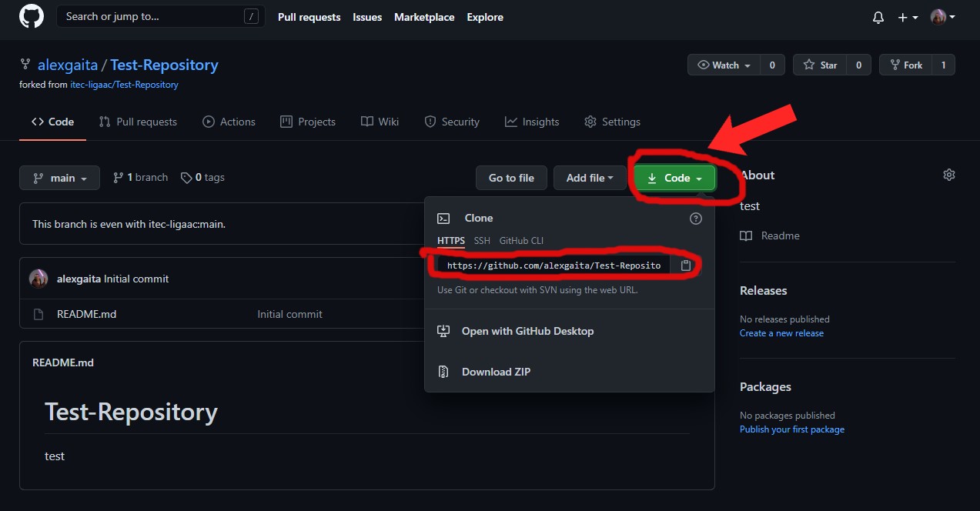Switch to the Security tab

[452, 122]
